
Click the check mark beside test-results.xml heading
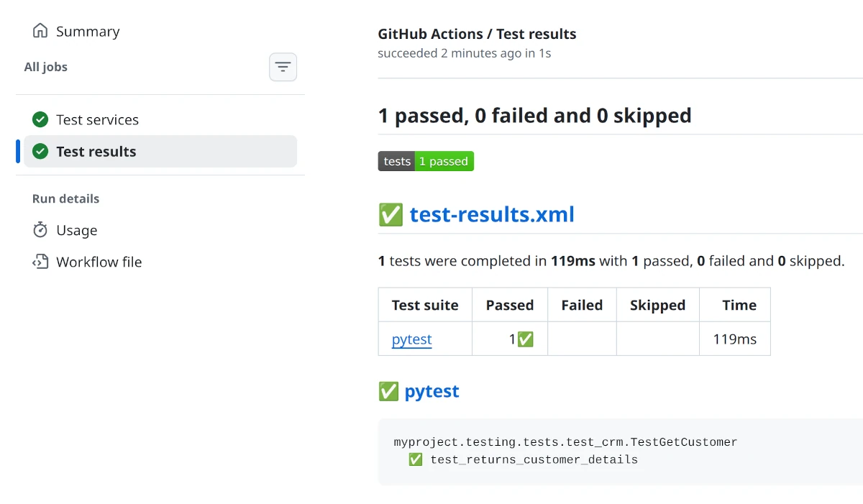pos(391,214)
